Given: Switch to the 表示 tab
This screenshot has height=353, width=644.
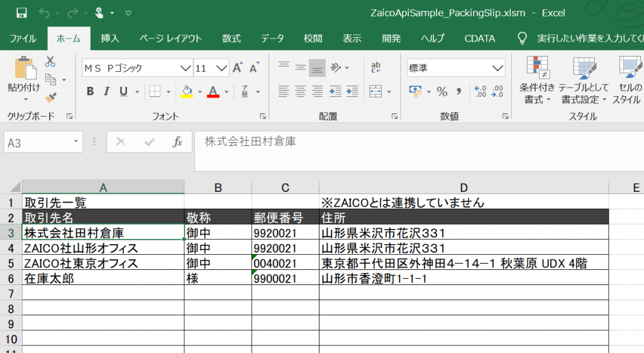Looking at the screenshot, I should pos(352,38).
